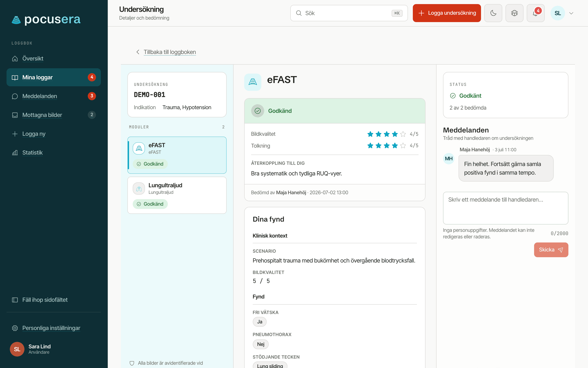The image size is (588, 368).
Task: Click the lungs icon on the Lungultraljud card
Action: click(139, 189)
